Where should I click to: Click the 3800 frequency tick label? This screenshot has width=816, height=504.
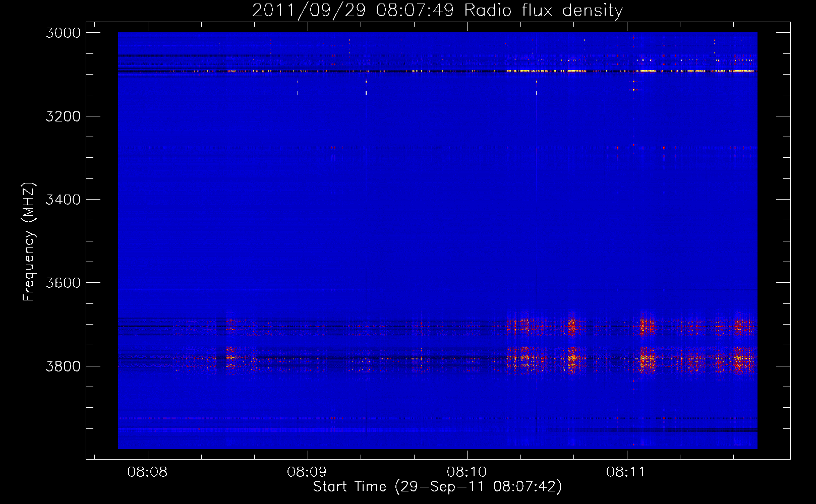click(x=63, y=366)
